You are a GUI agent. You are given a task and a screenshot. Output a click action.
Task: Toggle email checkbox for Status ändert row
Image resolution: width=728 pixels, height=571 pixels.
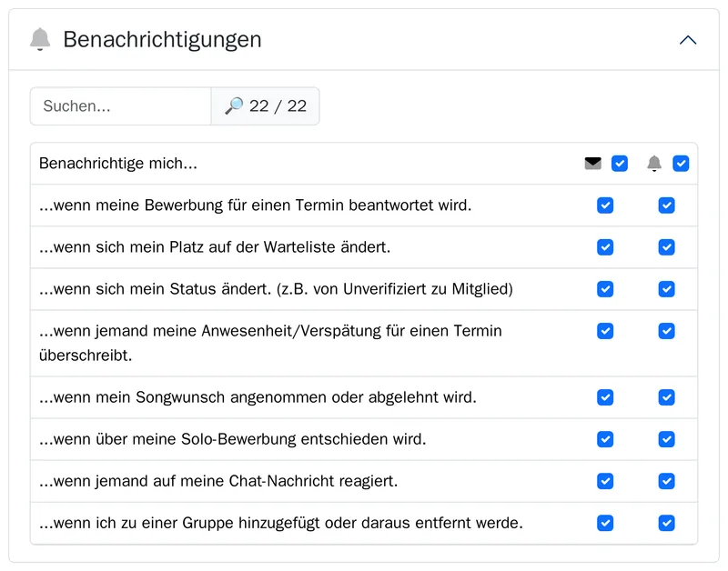tap(605, 289)
